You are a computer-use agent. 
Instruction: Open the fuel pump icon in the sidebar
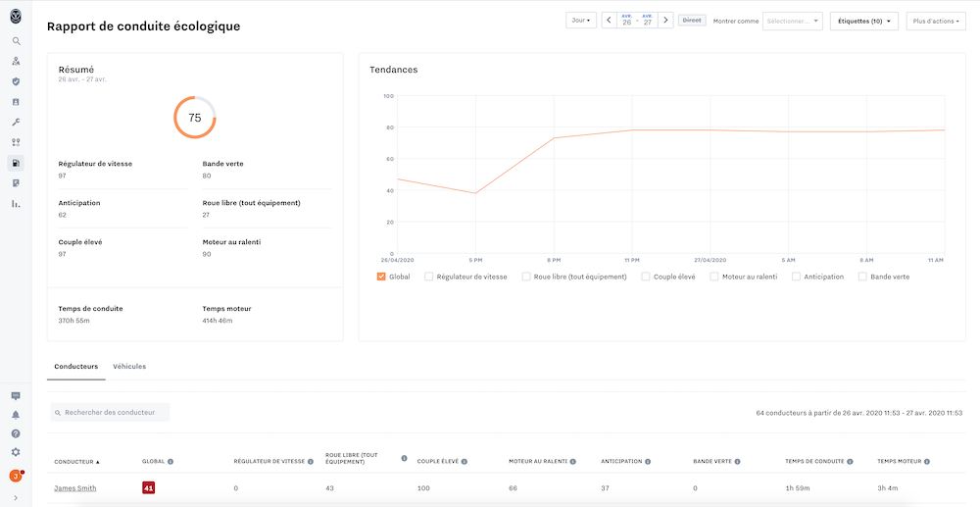point(17,163)
